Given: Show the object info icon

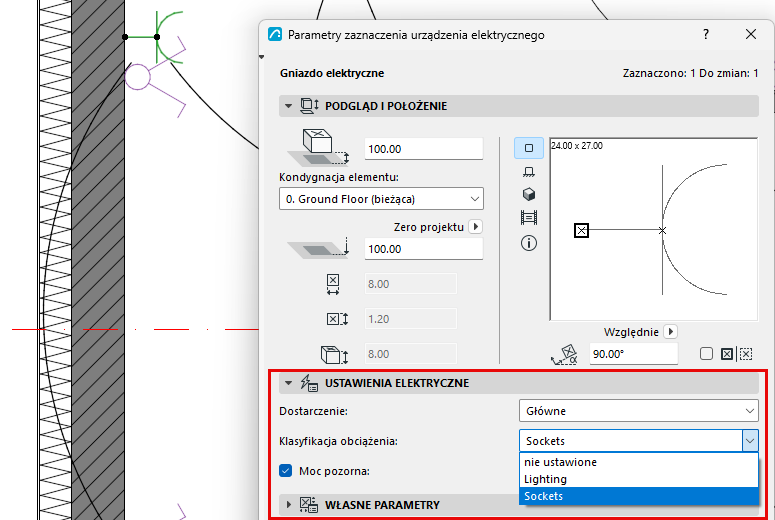Looking at the screenshot, I should click(529, 243).
